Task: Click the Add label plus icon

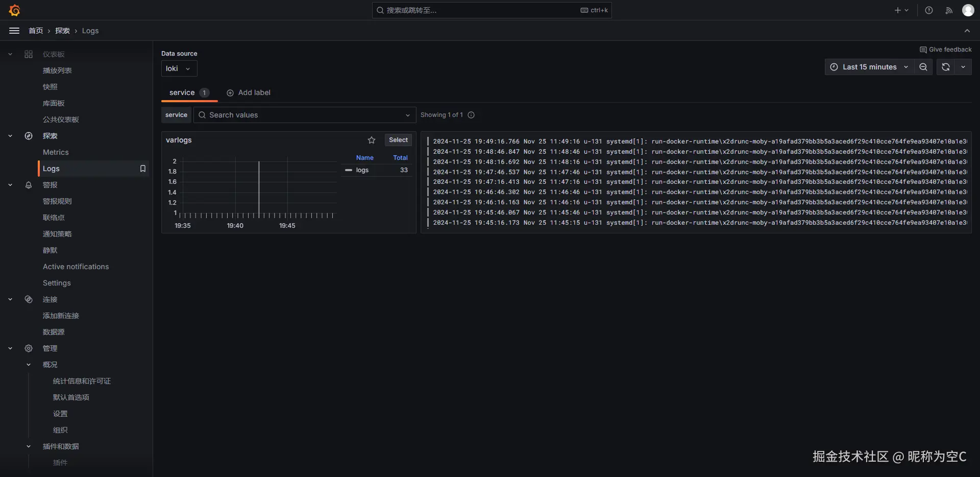Action: pyautogui.click(x=230, y=92)
